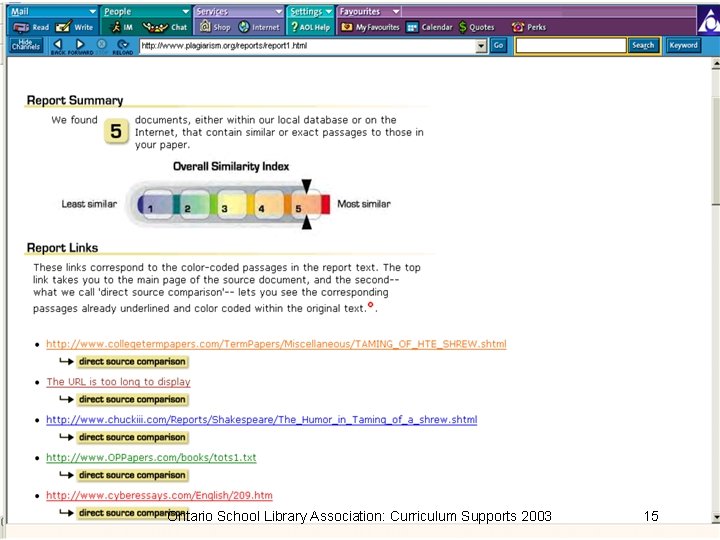Open the chuckiii.com Humor in Taming link

tap(261, 420)
